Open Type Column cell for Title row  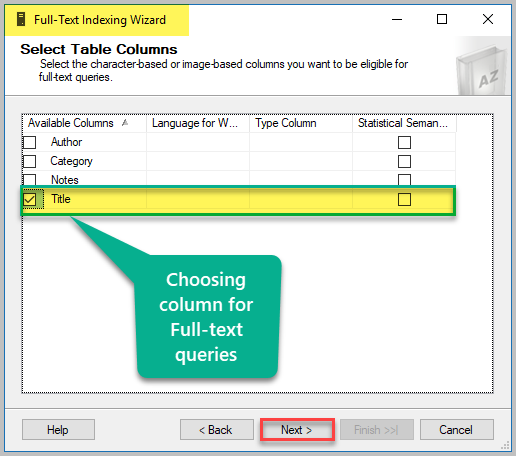[x=301, y=199]
